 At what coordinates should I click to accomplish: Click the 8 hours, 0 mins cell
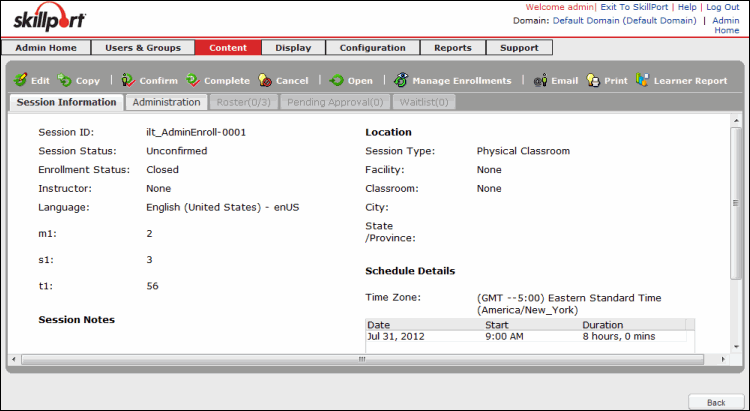[x=618, y=336]
